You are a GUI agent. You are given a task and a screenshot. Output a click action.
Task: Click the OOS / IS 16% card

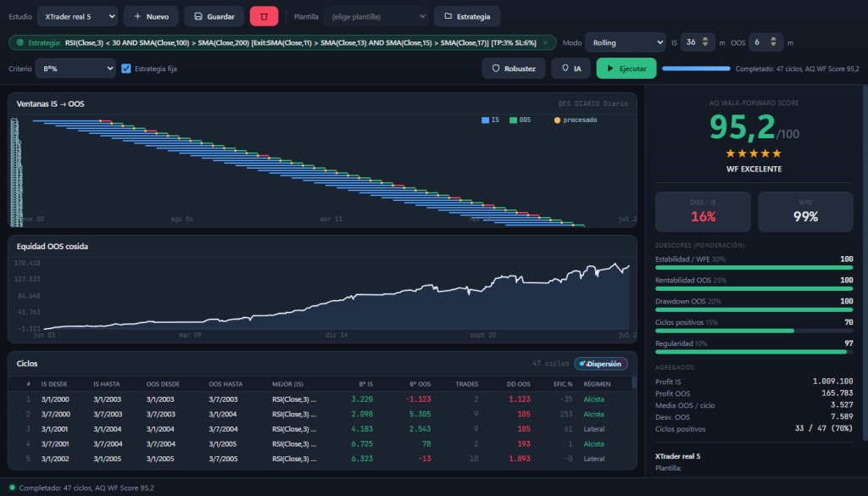703,211
